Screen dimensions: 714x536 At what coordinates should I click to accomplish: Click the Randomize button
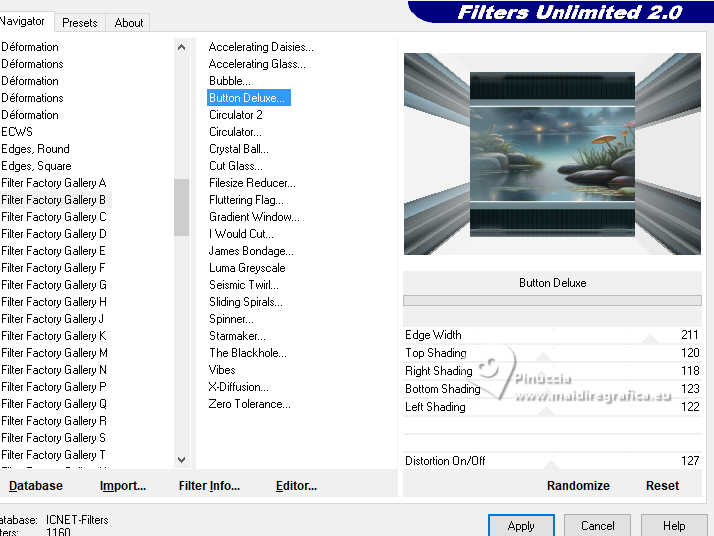click(x=578, y=485)
